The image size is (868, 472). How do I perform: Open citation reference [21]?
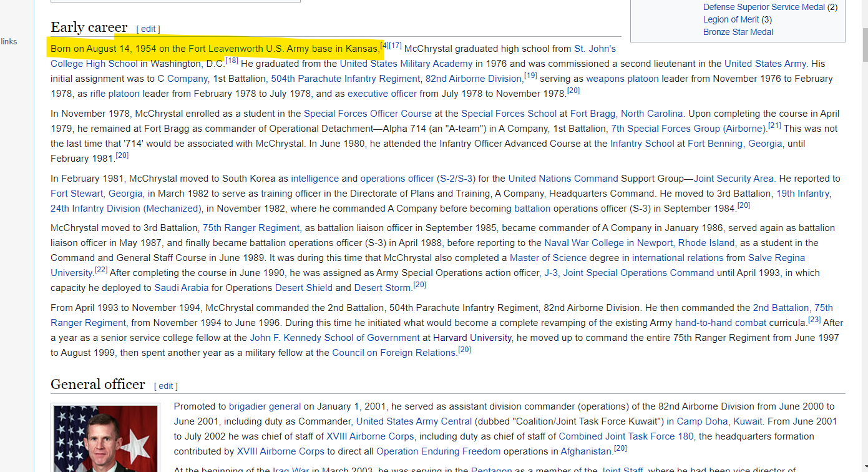coord(774,125)
